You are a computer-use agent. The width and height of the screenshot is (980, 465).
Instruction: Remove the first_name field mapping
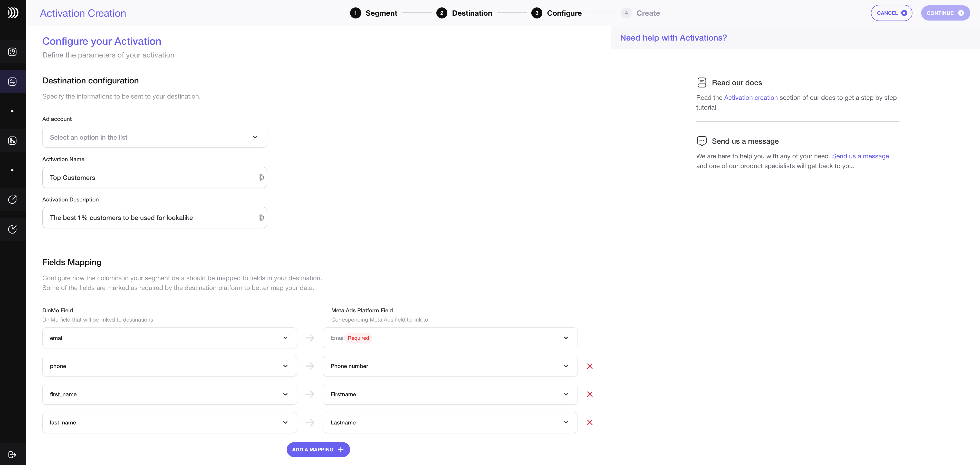pos(590,394)
